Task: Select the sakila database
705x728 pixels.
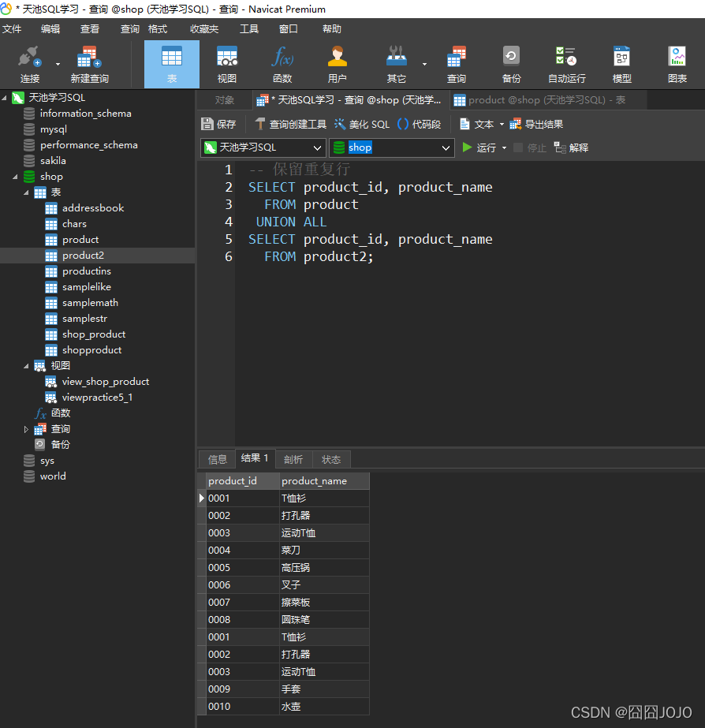Action: pyautogui.click(x=53, y=161)
